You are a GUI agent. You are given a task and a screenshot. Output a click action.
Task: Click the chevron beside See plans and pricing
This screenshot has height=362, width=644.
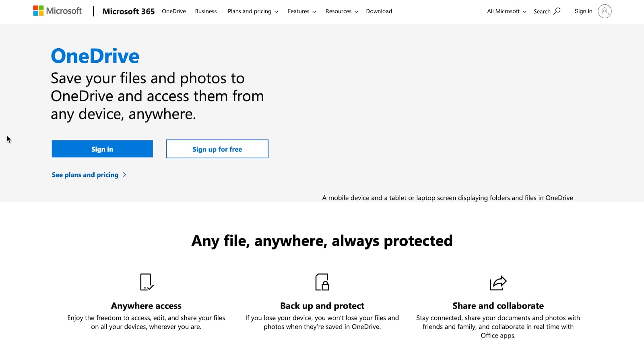tap(125, 175)
